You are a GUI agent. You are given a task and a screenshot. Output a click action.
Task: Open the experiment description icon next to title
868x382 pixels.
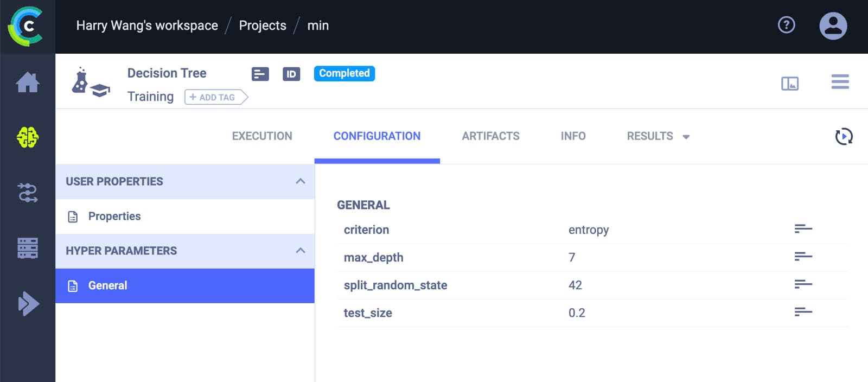point(260,74)
